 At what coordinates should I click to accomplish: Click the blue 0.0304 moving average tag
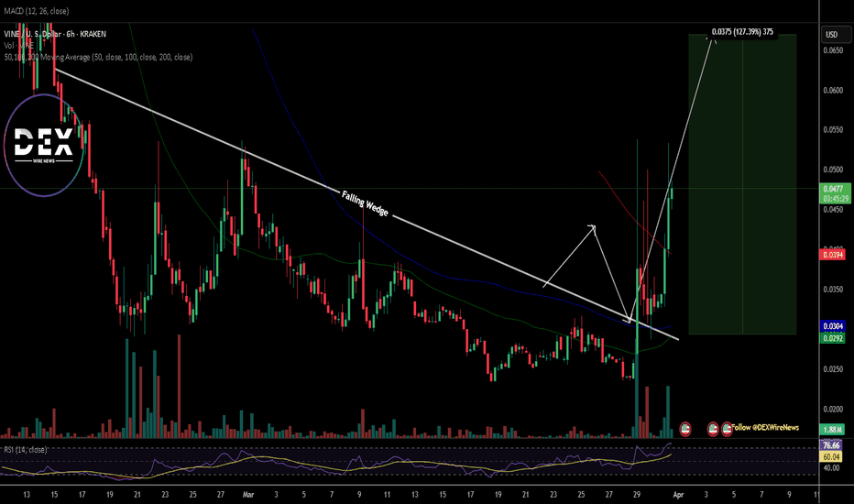coord(832,326)
